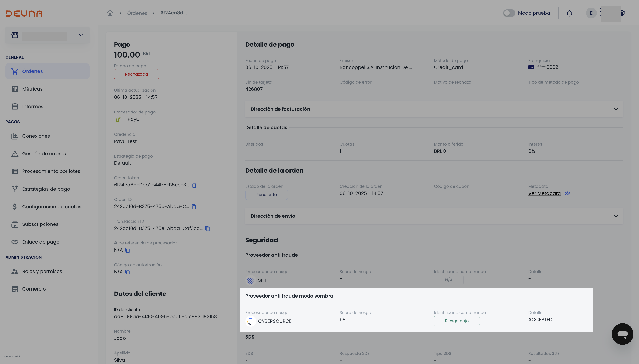
Task: Expand Dirección de envío section
Action: pyautogui.click(x=616, y=216)
